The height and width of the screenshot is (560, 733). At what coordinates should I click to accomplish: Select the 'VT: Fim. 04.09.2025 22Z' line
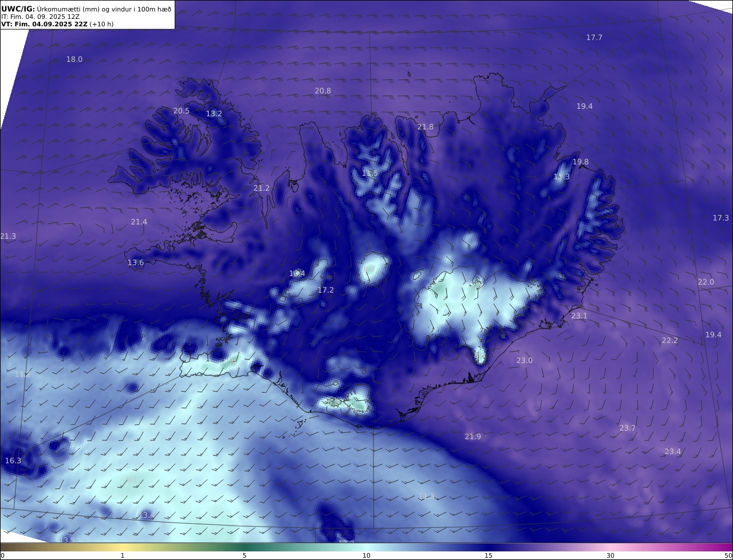45,24
